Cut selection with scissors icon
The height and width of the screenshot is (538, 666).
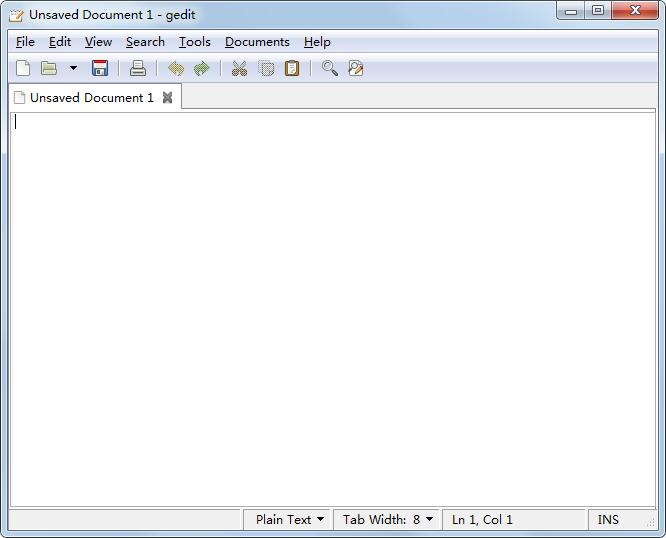pyautogui.click(x=239, y=69)
